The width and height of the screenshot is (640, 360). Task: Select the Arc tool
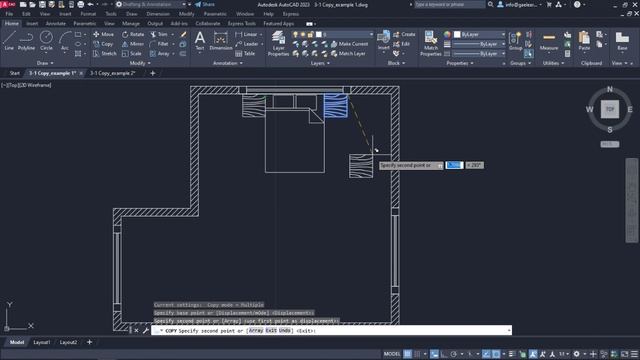pos(64,40)
